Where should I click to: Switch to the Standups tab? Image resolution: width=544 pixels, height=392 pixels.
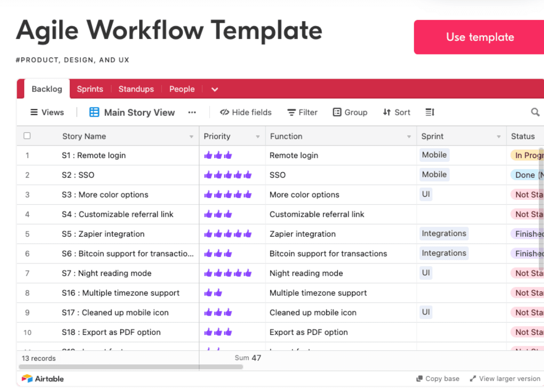click(136, 89)
